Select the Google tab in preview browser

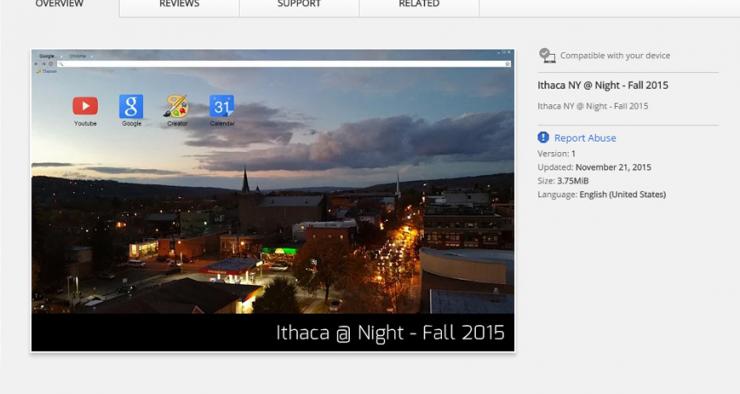click(x=47, y=56)
